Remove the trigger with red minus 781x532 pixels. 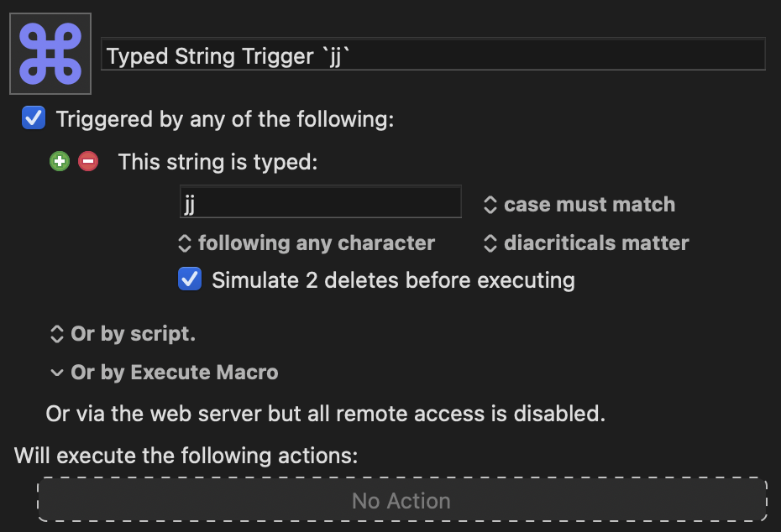(x=88, y=161)
